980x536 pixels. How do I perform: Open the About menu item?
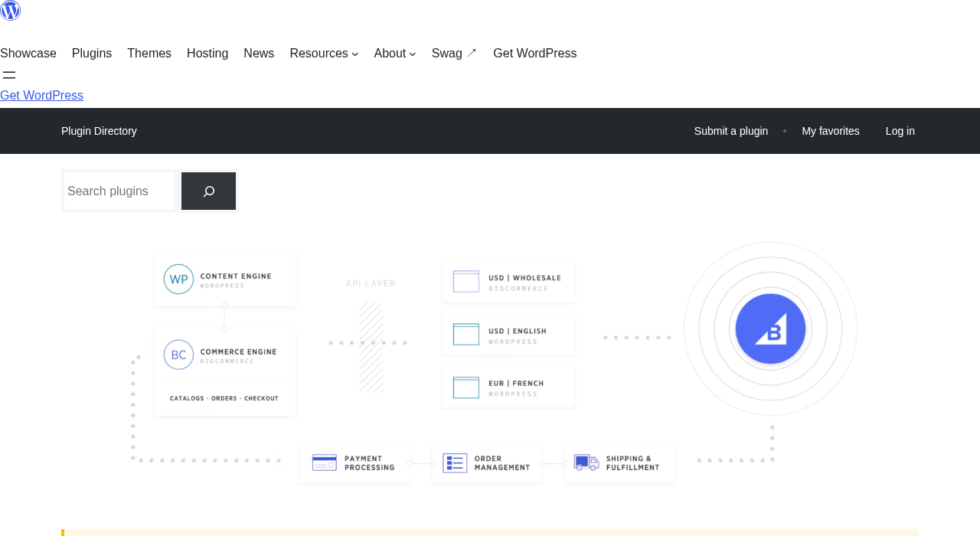coord(390,54)
